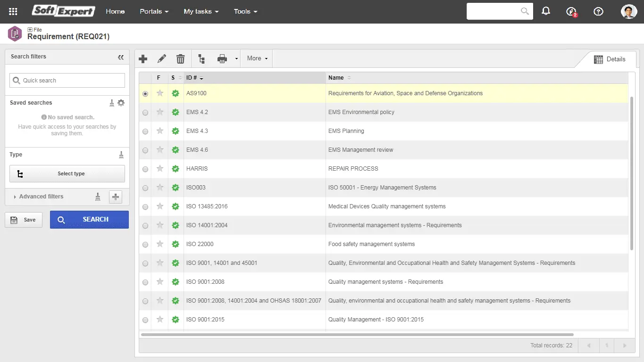Click the printer icon in toolbar
644x362 pixels.
[222, 59]
